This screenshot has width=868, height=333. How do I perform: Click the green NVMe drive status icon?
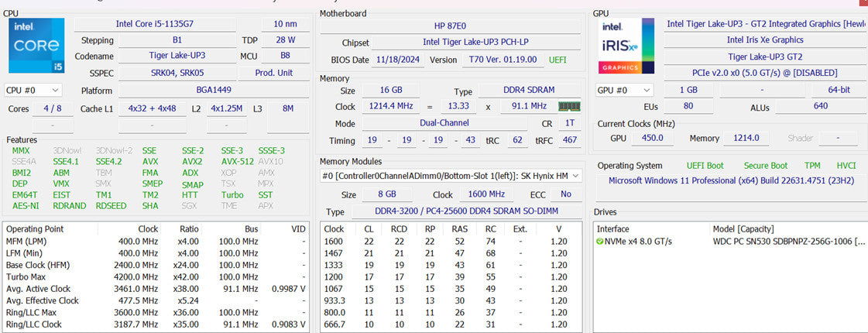599,242
